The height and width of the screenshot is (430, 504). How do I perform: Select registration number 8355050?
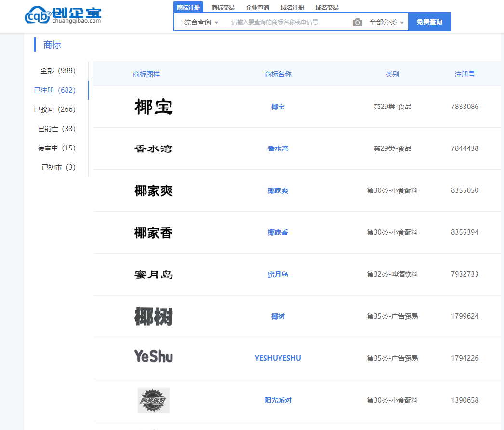click(465, 190)
